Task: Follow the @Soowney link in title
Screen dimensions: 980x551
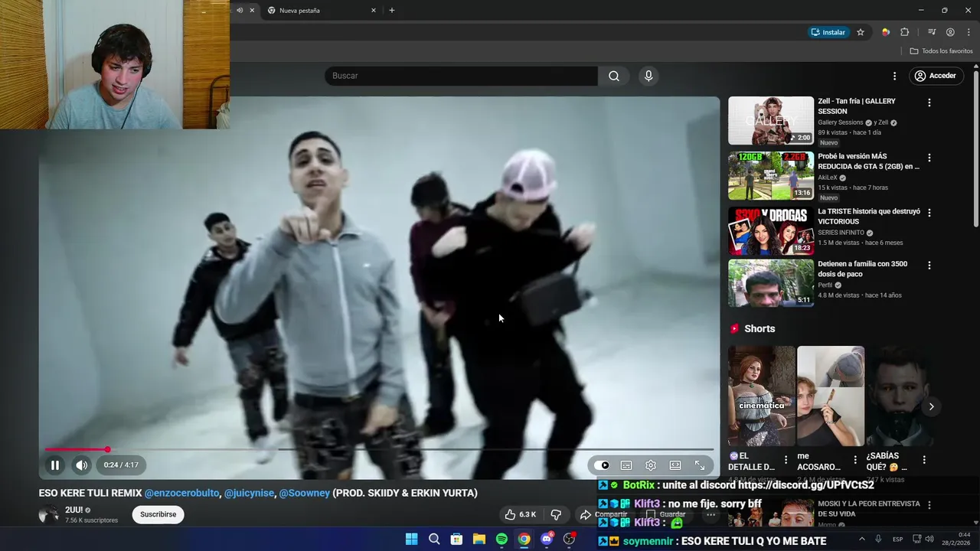Action: 304,493
